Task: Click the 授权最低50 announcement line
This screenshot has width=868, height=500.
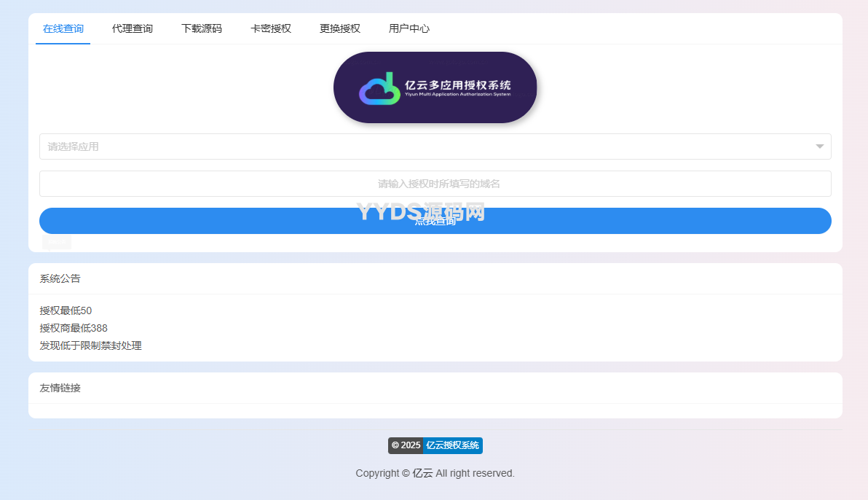Action: click(66, 310)
